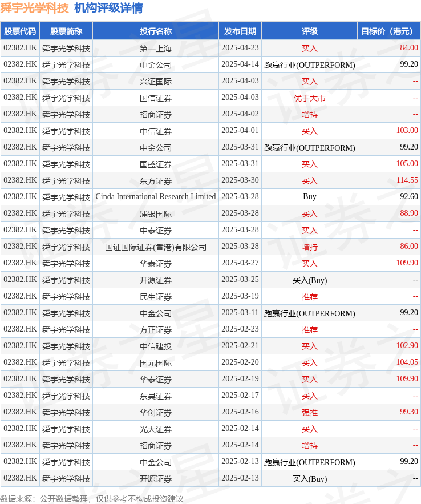The height and width of the screenshot is (504, 421).
Task: Select the 华创证券 institution cell
Action: point(156,413)
